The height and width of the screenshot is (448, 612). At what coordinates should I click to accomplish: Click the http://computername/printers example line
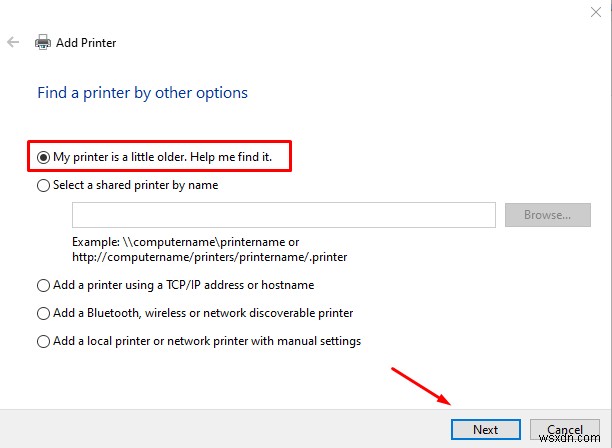[210, 257]
